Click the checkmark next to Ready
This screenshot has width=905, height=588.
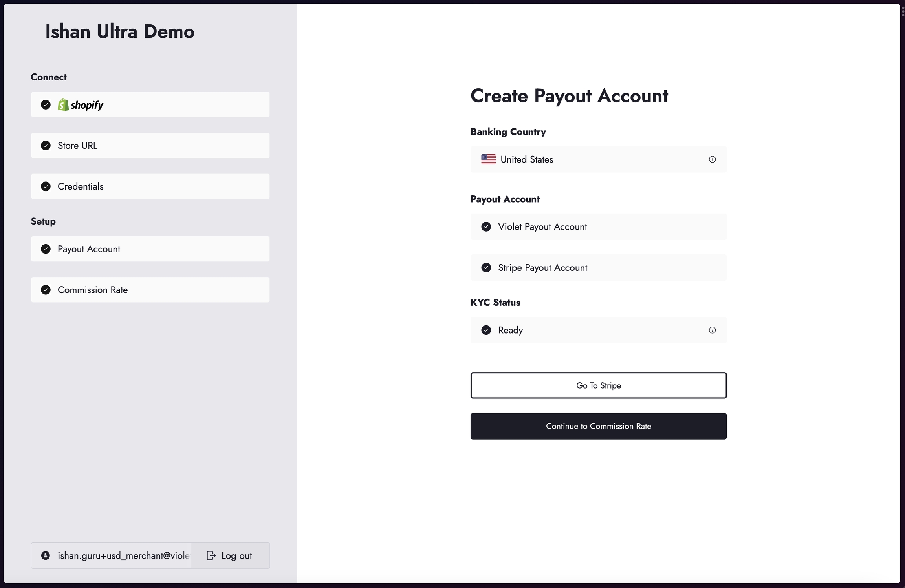(486, 330)
